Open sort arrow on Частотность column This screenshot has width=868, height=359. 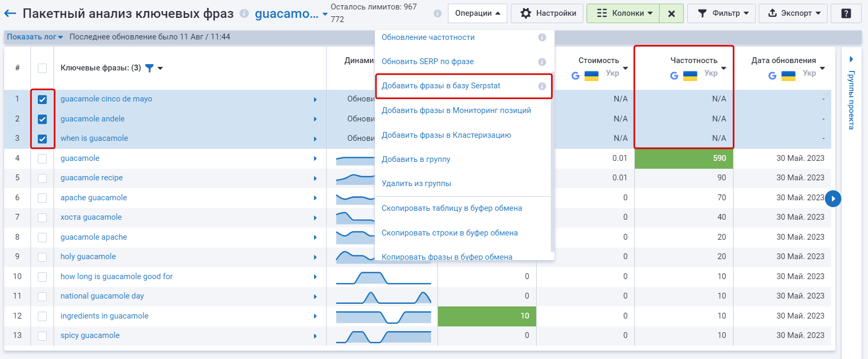724,68
